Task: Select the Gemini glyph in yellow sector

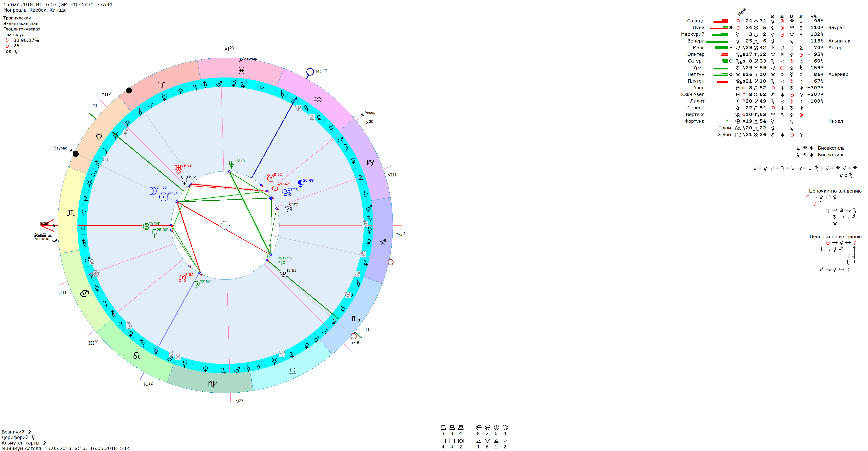Action: pos(70,213)
